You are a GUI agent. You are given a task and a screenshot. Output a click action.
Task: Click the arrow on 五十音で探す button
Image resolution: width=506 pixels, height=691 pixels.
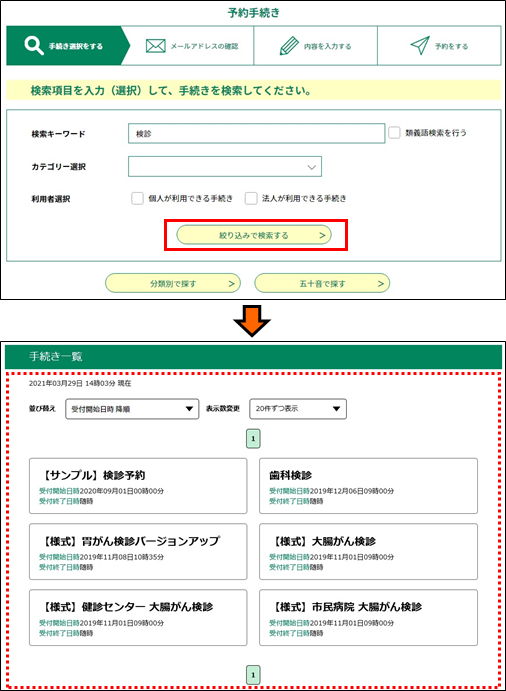pos(380,284)
